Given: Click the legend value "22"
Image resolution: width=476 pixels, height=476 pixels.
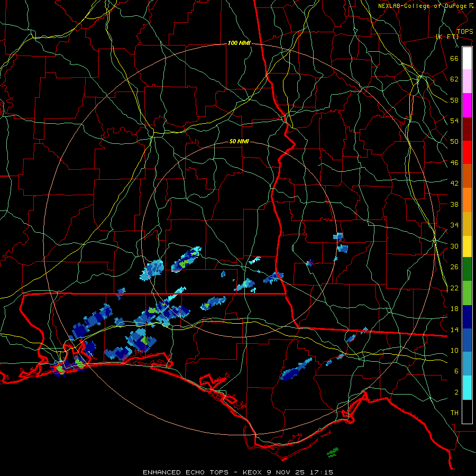Looking at the screenshot, I should (x=454, y=288).
